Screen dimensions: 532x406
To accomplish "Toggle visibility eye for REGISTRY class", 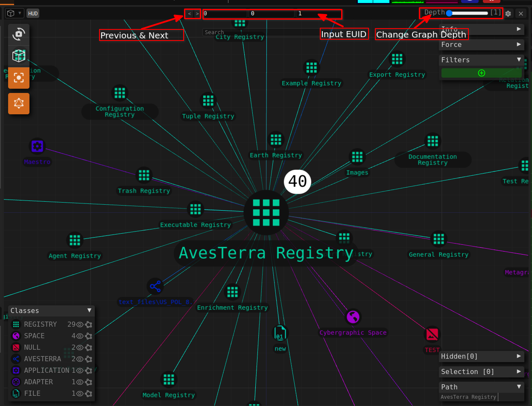I will tap(80, 325).
